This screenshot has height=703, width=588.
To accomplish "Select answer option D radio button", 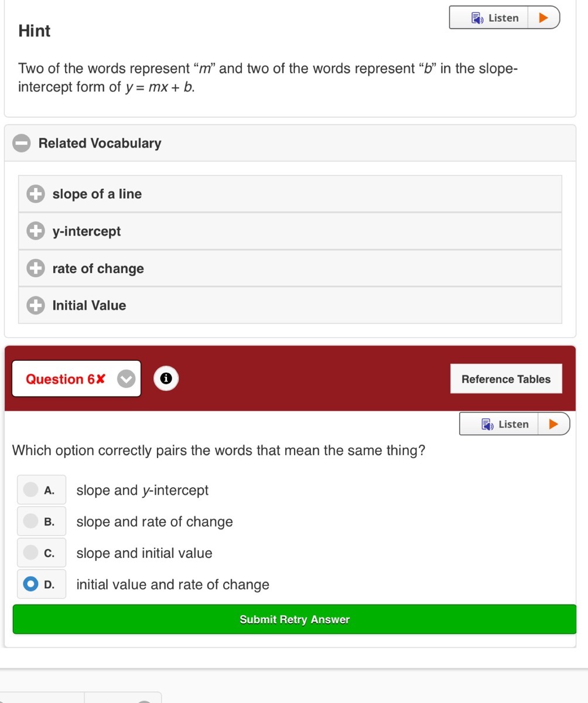I will coord(30,583).
